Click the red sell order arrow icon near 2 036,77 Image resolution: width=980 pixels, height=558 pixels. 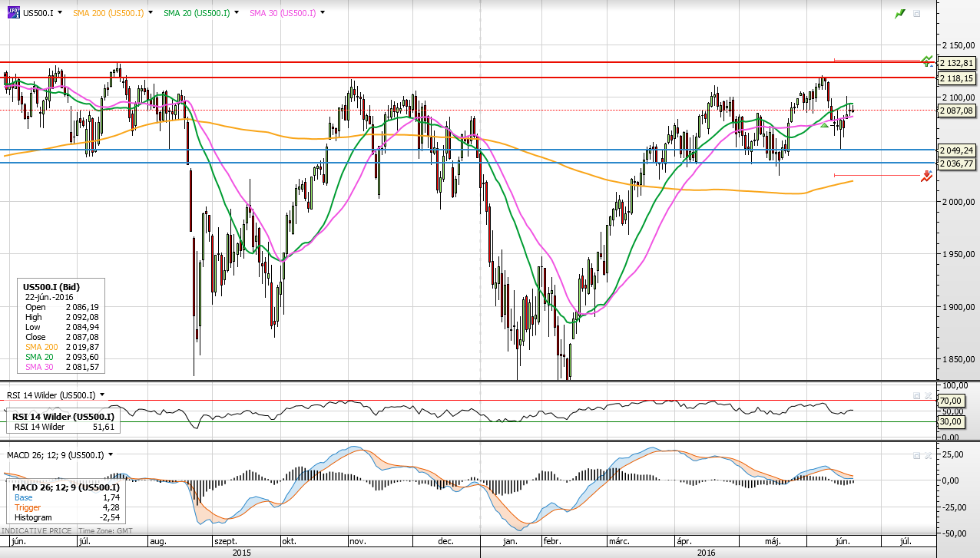coord(928,176)
